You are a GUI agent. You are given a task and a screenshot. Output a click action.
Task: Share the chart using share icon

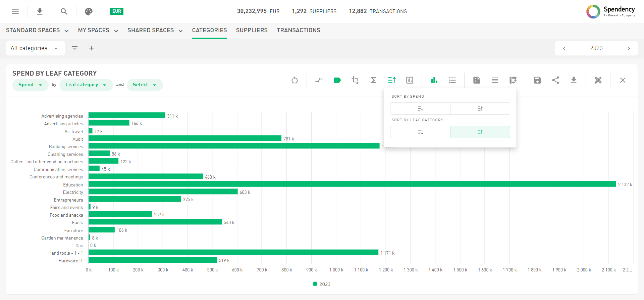tap(555, 80)
